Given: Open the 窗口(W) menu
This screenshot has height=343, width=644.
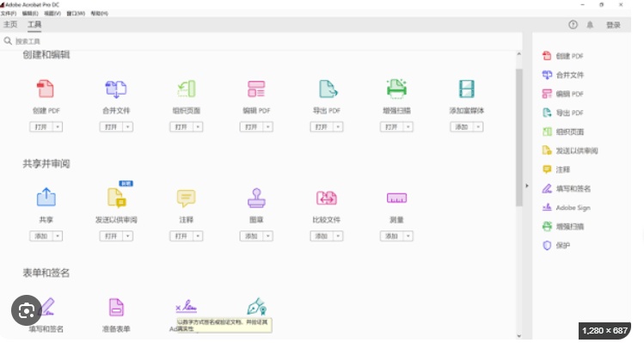Looking at the screenshot, I should click(76, 14).
